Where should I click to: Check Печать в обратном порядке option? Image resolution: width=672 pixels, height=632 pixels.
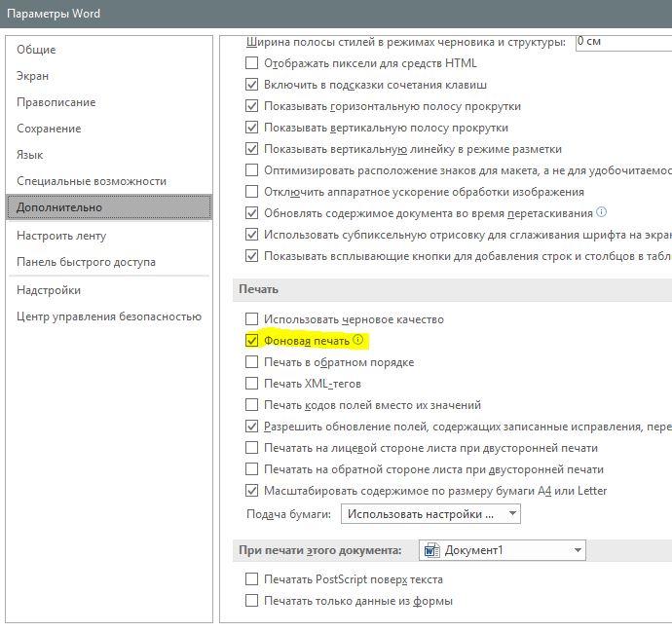coord(251,362)
